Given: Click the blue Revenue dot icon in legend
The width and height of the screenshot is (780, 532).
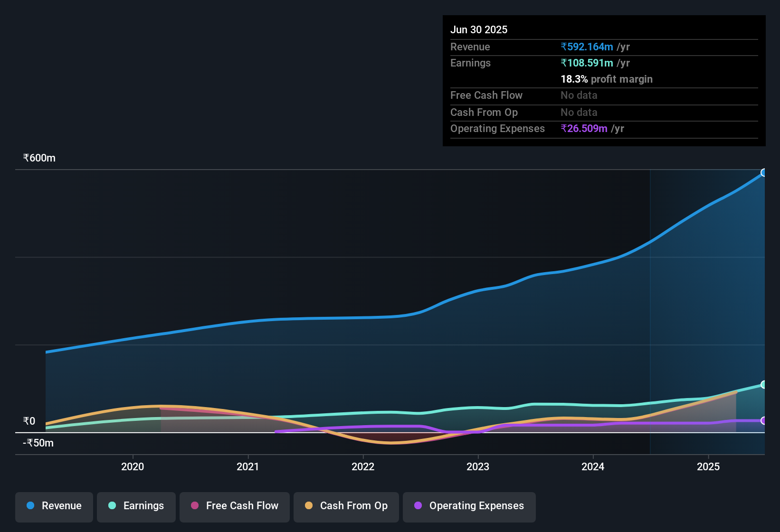Looking at the screenshot, I should [x=30, y=506].
